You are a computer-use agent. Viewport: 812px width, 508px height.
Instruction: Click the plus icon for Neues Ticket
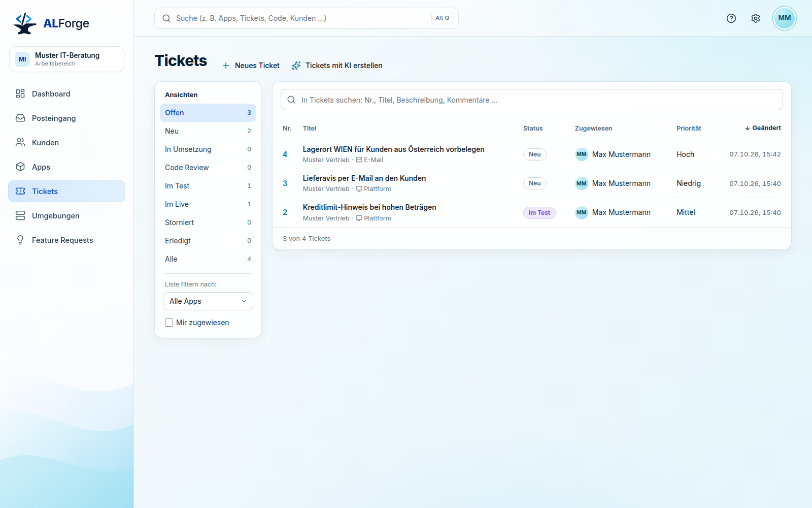[226, 66]
